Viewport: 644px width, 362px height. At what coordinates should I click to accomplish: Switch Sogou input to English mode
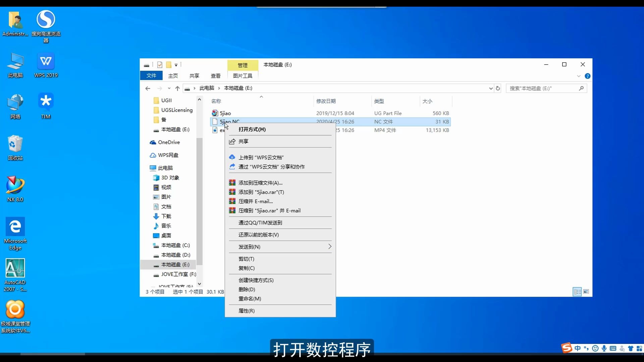(578, 349)
